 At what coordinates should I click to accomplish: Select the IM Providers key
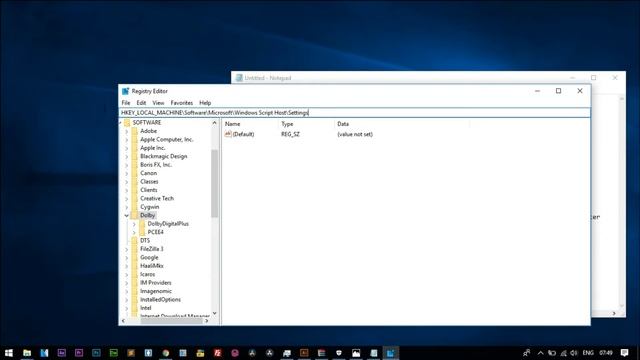click(x=156, y=282)
